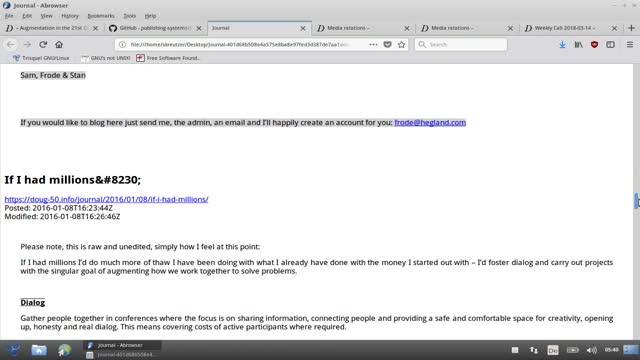Click into the Search field
The height and width of the screenshot is (360, 640).
click(461, 44)
